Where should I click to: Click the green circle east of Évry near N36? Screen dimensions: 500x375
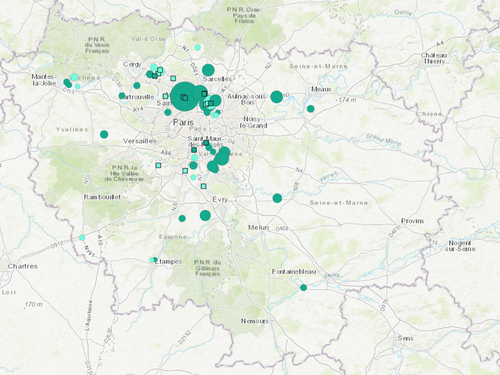coord(277,198)
